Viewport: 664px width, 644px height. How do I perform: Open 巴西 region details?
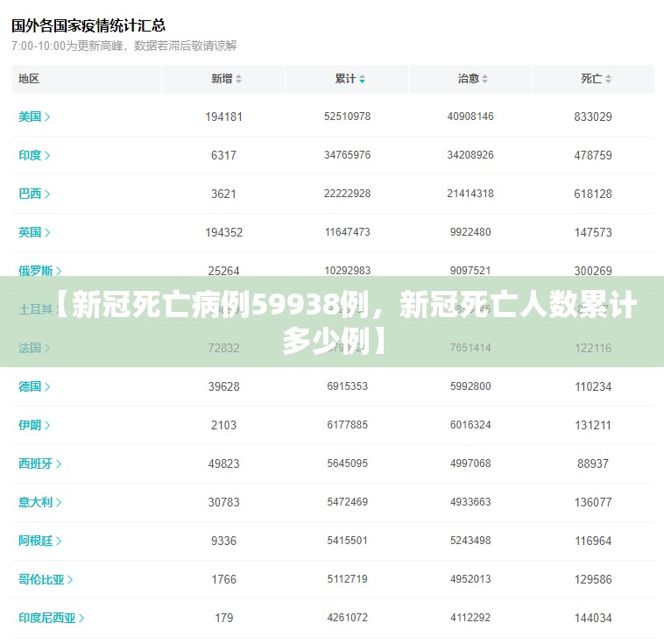pyautogui.click(x=34, y=194)
